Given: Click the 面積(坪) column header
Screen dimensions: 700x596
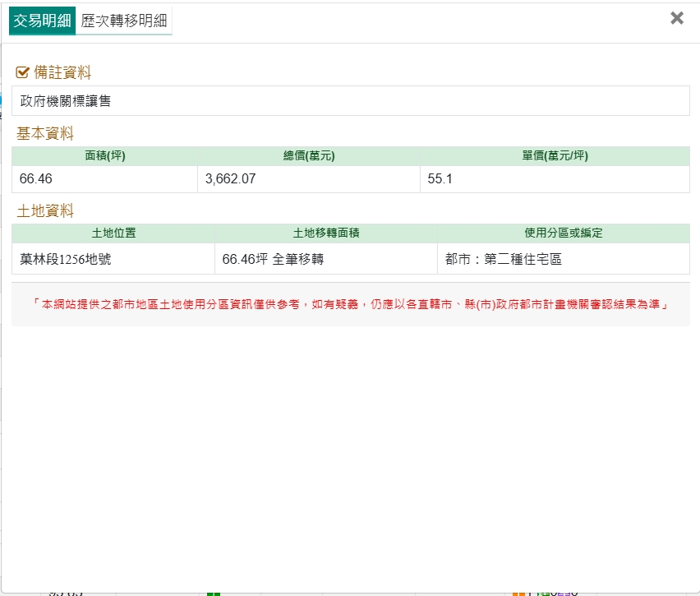Looking at the screenshot, I should tap(104, 156).
